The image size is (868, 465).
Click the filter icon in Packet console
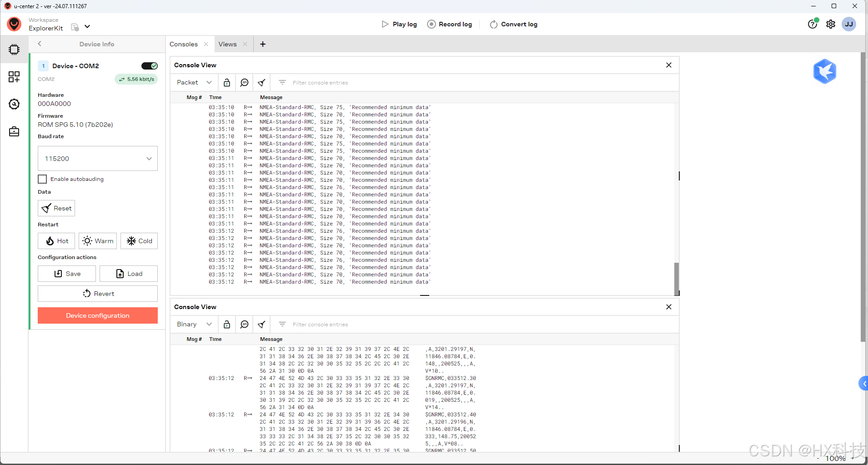click(x=282, y=82)
